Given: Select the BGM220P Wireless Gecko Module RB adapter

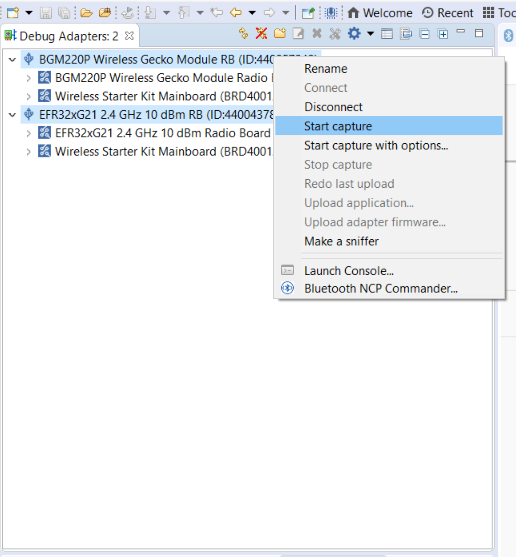Looking at the screenshot, I should [147, 59].
